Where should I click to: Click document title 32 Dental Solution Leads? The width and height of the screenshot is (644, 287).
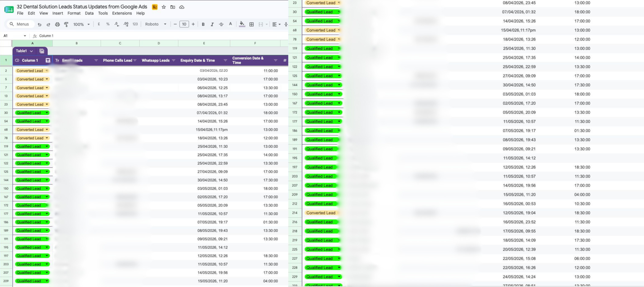(x=82, y=7)
